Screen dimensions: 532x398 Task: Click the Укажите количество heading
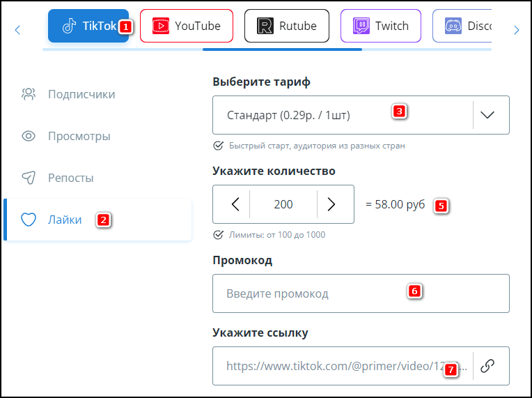click(274, 171)
